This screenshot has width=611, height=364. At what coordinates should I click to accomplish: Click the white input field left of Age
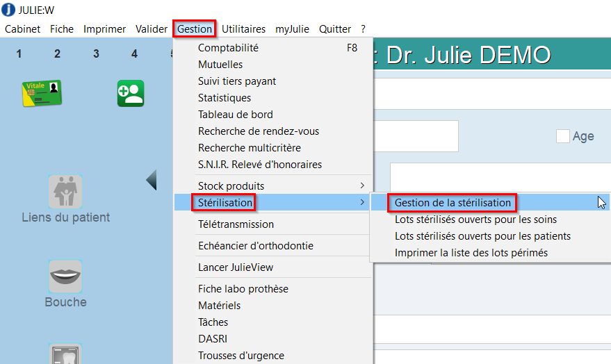point(416,136)
